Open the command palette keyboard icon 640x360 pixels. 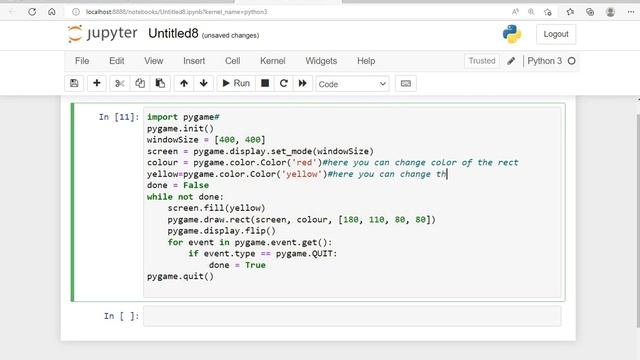click(406, 83)
